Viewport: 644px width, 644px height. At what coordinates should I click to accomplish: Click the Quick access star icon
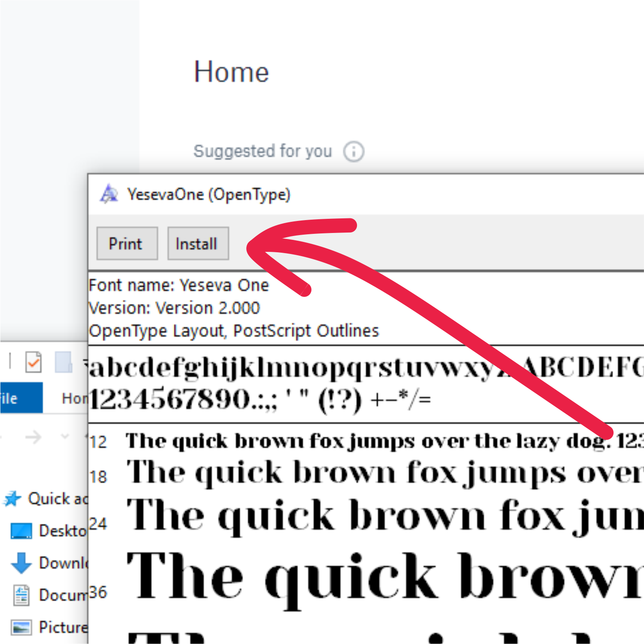tap(12, 499)
